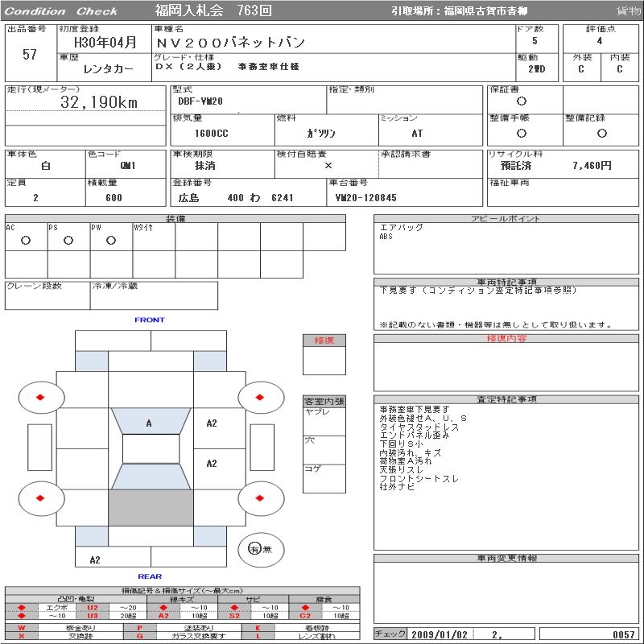644x644 pixels.
Task: Click the drive type 2WD
Action: click(536, 69)
